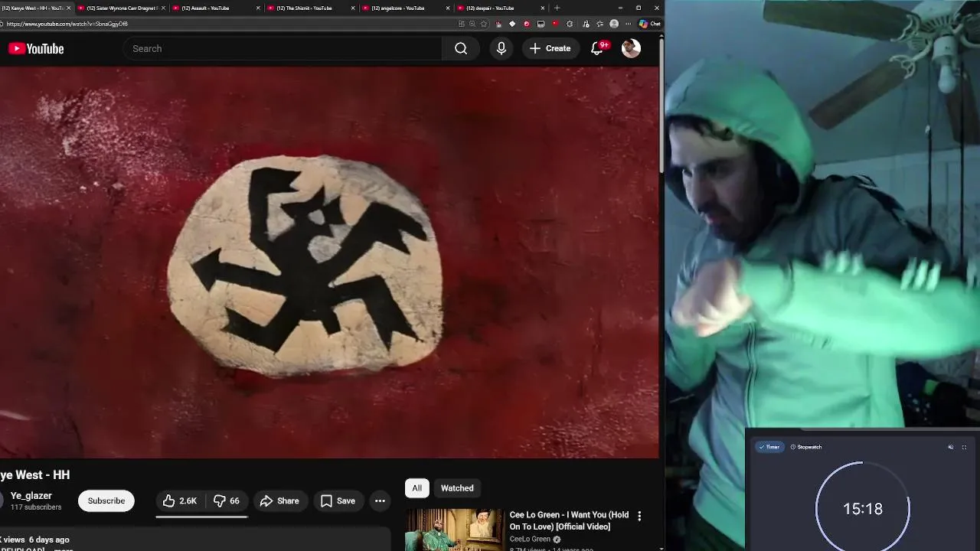Viewport: 980px width, 551px height.
Task: Open browser Settings and more ellipsis
Action: (629, 24)
